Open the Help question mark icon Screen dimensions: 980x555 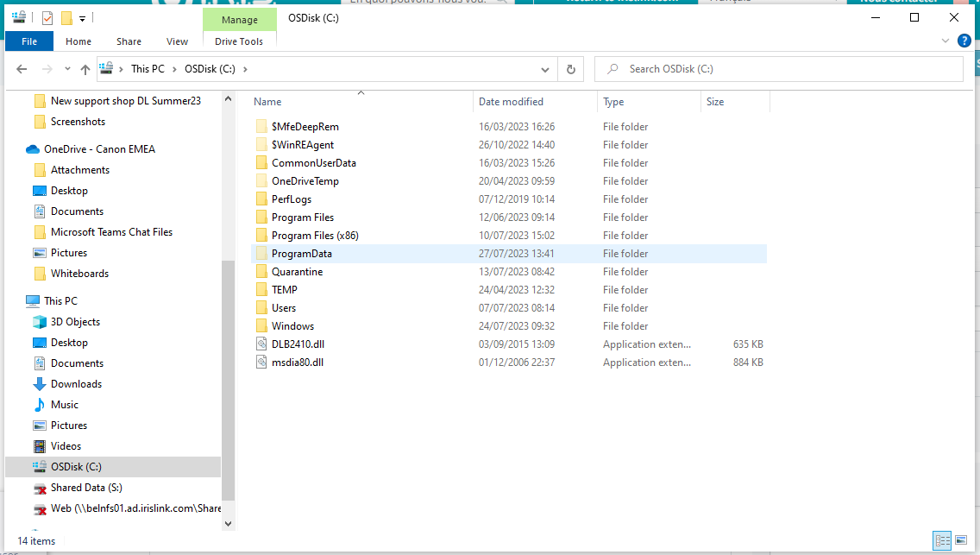point(964,41)
